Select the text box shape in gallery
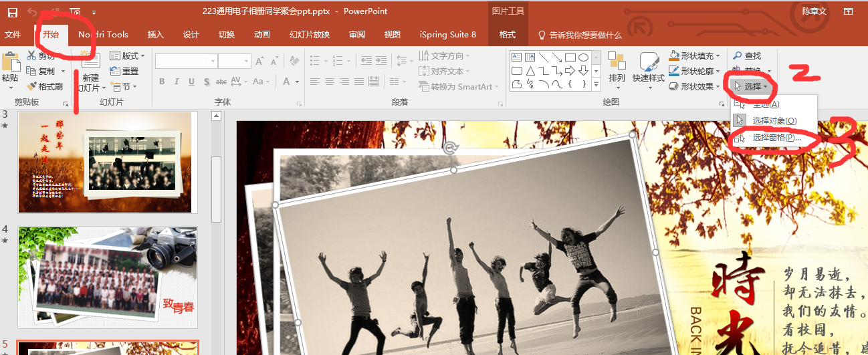868x355 pixels. click(517, 57)
